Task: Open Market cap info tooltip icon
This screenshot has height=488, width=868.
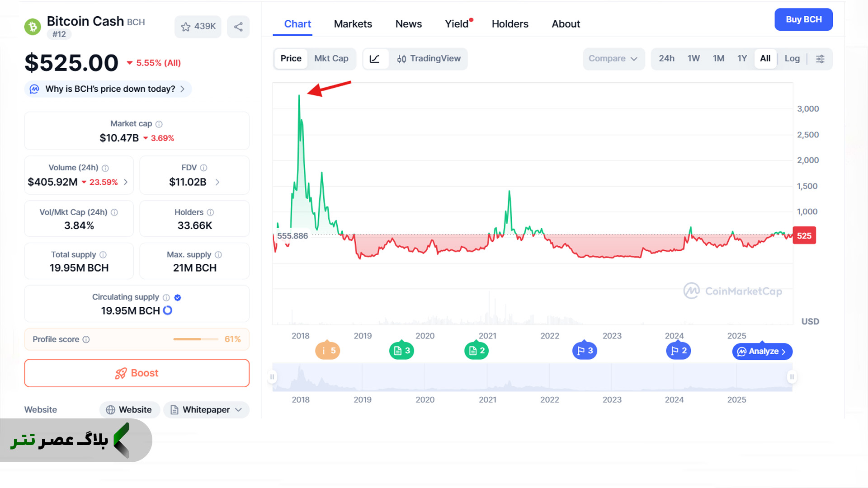Action: (x=159, y=124)
